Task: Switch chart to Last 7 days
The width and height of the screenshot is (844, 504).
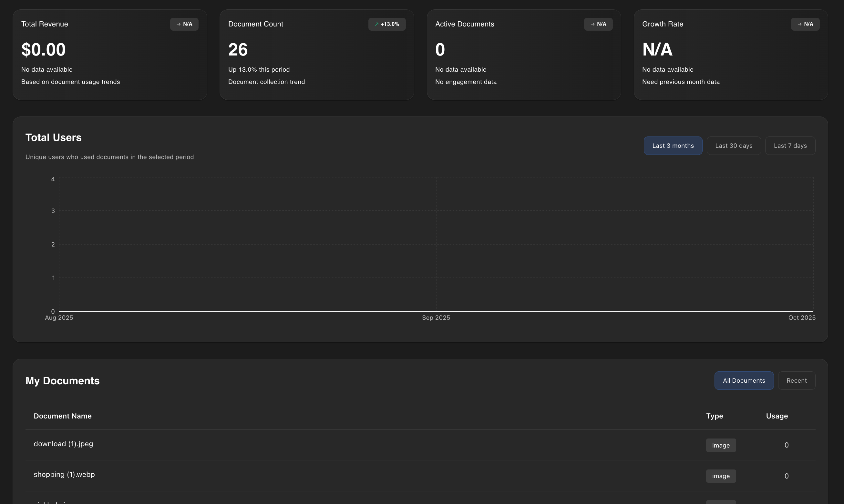Action: (790, 146)
